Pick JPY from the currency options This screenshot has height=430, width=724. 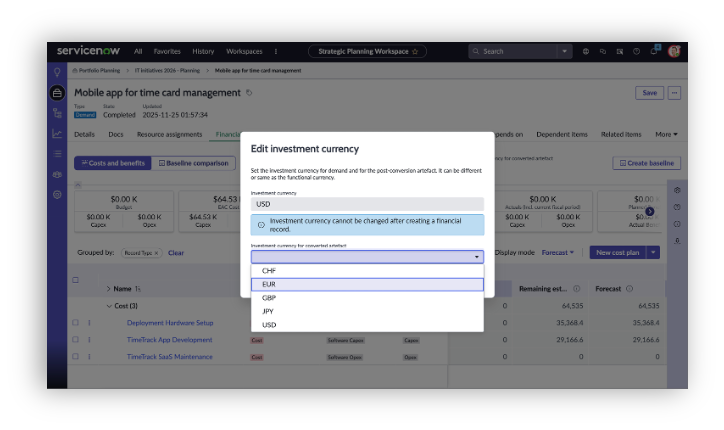(x=367, y=311)
